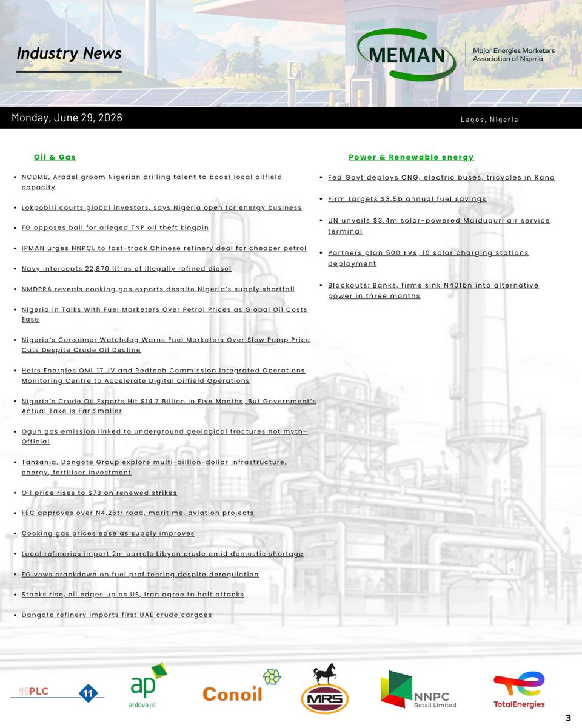Open Nigeria in Talks With Fuel Marketers link

[x=164, y=314]
